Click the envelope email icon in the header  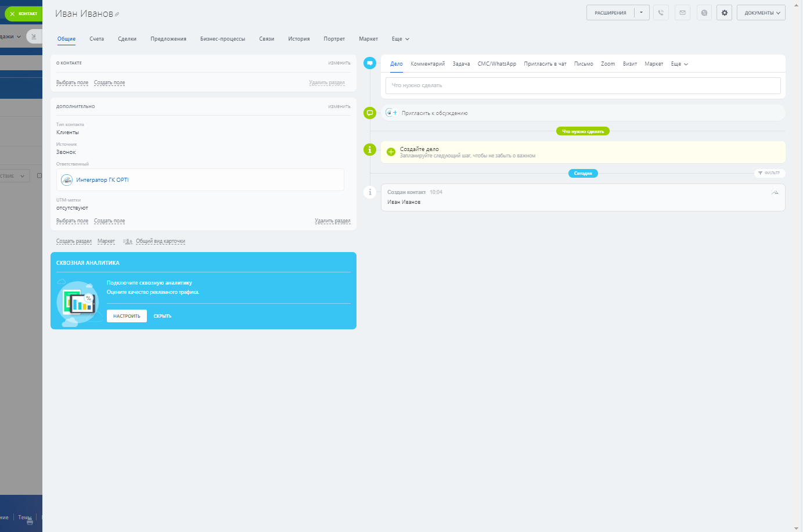682,13
